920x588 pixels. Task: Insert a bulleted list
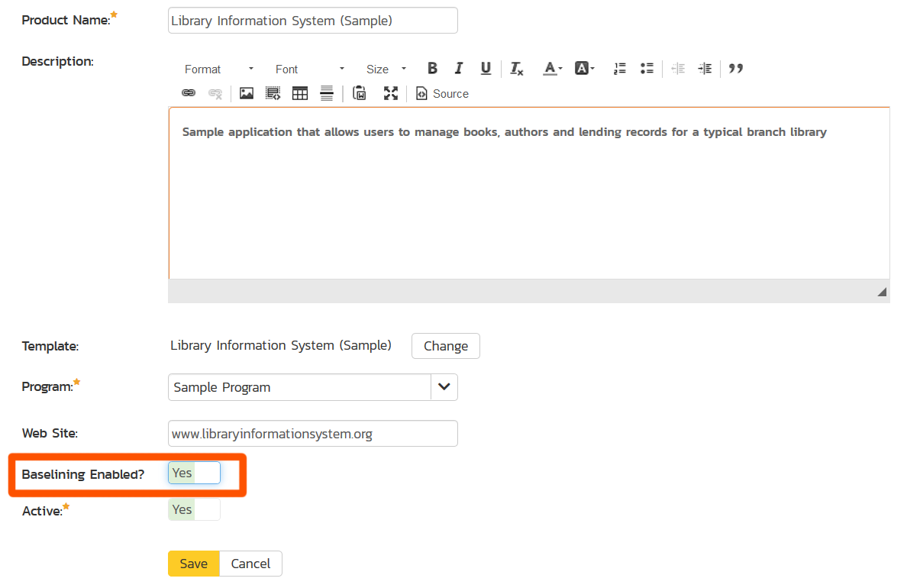coord(647,69)
